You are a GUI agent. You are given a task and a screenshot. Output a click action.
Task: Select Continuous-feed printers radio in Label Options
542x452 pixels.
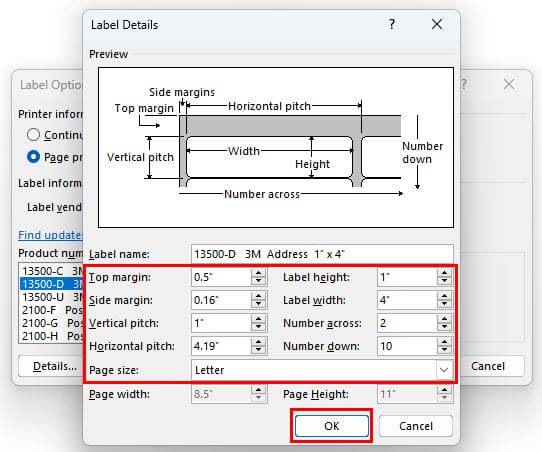[x=33, y=135]
